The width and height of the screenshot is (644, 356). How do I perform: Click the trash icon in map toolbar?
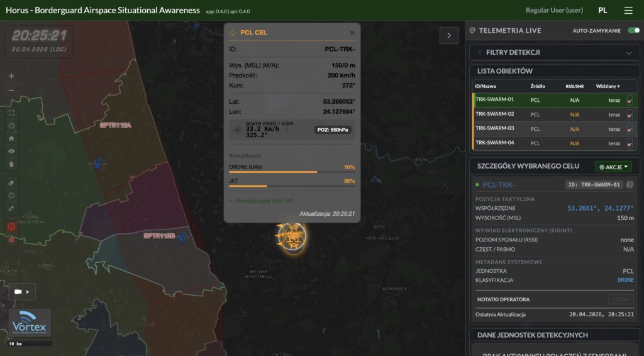(11, 164)
